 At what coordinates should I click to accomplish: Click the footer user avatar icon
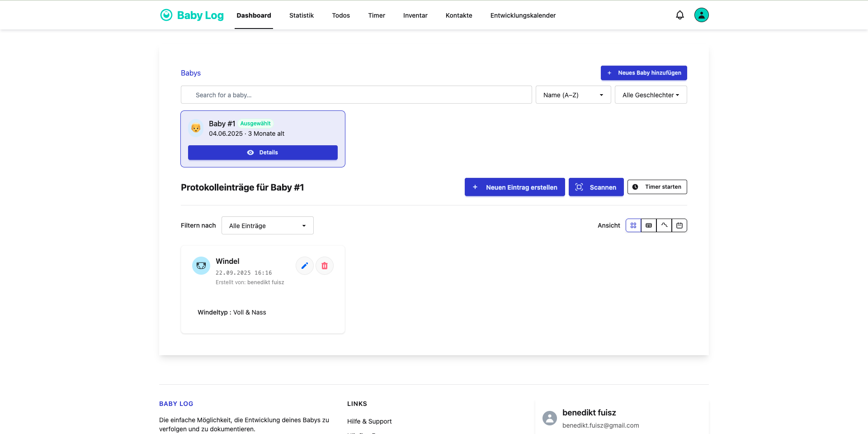point(549,418)
